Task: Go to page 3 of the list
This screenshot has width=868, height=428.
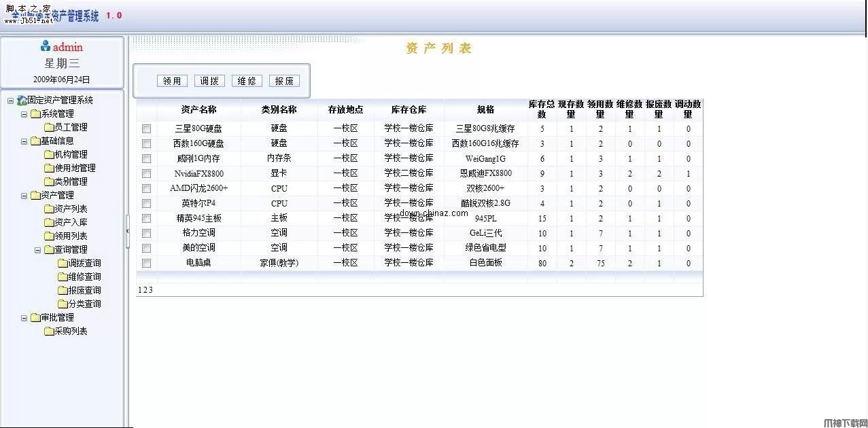Action: point(150,290)
